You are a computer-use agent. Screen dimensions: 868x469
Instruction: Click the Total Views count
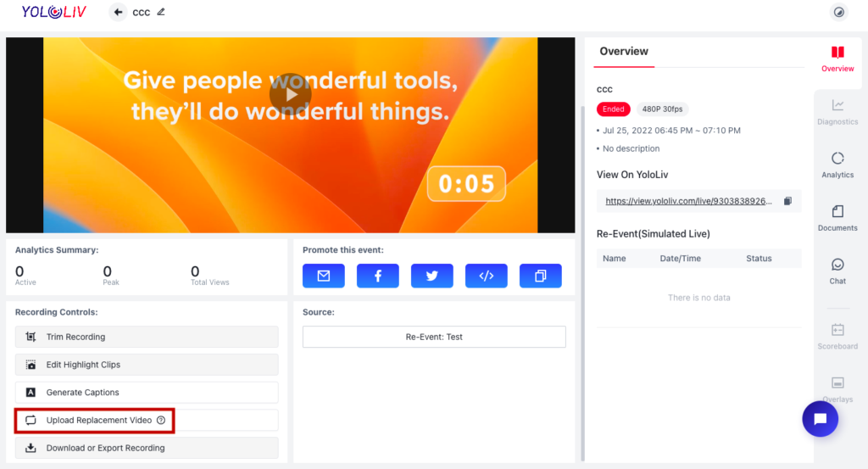pos(195,271)
